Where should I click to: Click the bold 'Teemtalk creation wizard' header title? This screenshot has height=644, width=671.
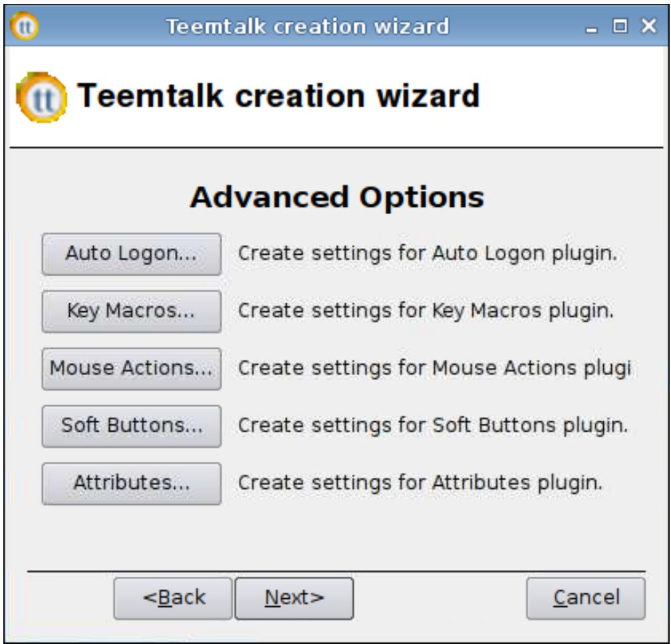coord(279,96)
